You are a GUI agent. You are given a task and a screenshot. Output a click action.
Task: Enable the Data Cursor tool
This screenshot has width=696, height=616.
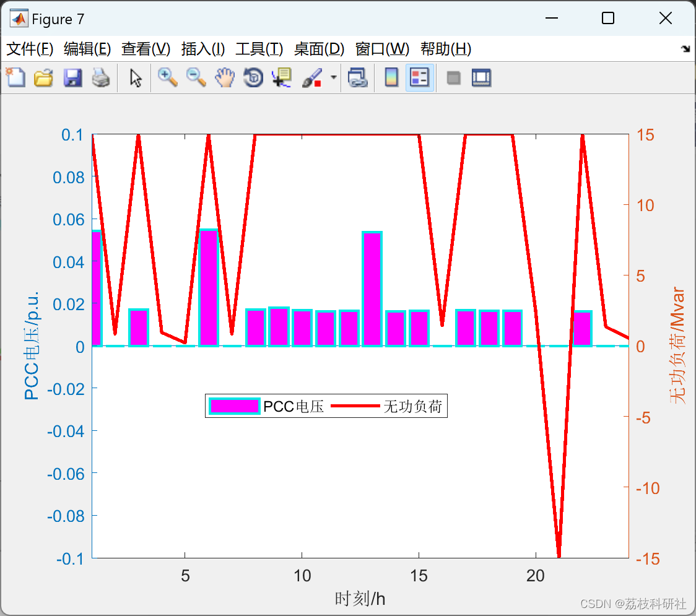tap(282, 78)
